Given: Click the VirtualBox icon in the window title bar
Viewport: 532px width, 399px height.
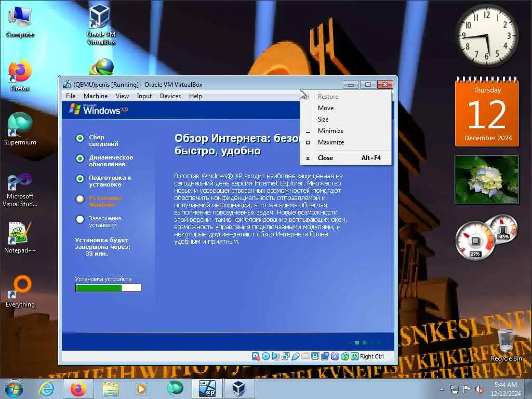Looking at the screenshot, I should tap(67, 85).
